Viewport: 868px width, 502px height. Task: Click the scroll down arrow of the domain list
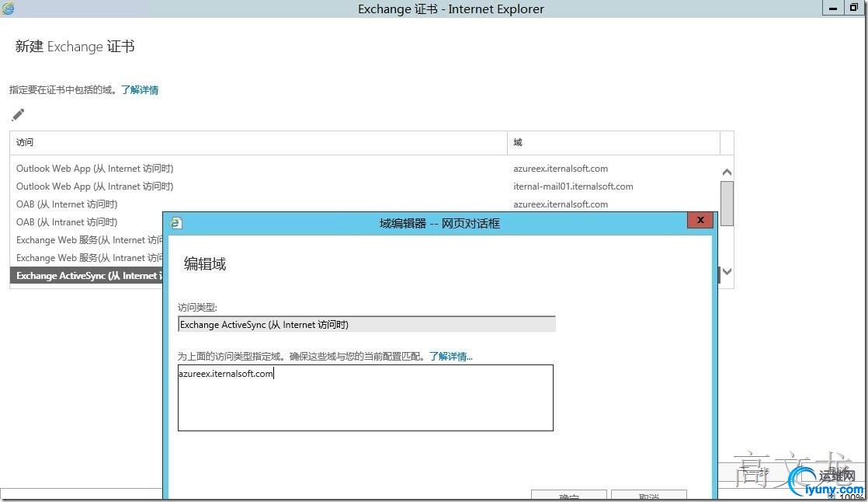tap(727, 271)
